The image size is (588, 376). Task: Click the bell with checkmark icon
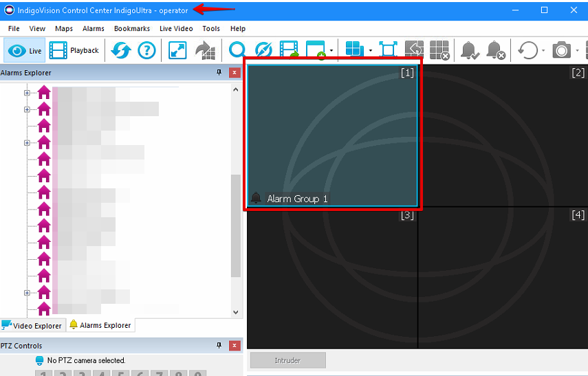pos(470,50)
